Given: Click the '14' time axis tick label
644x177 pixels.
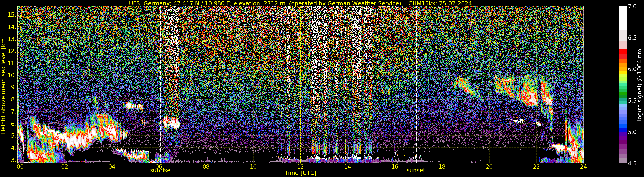Looking at the screenshot, I should (x=347, y=166).
